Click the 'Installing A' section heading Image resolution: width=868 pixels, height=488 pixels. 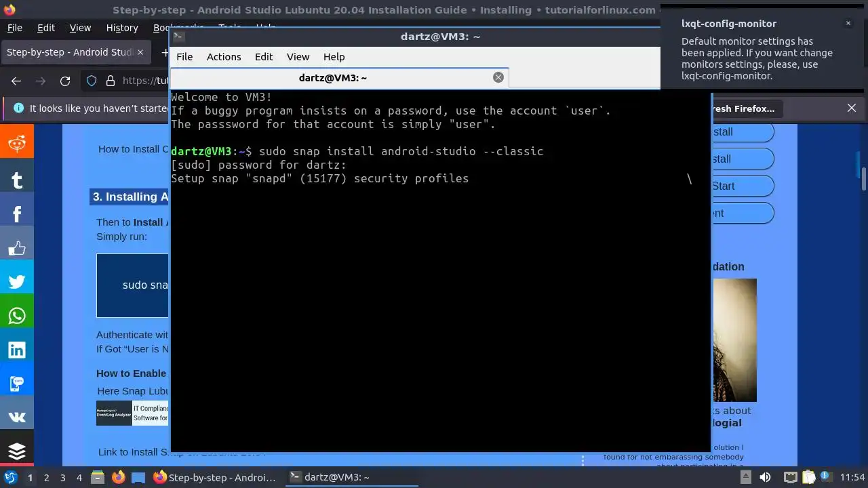pos(130,197)
